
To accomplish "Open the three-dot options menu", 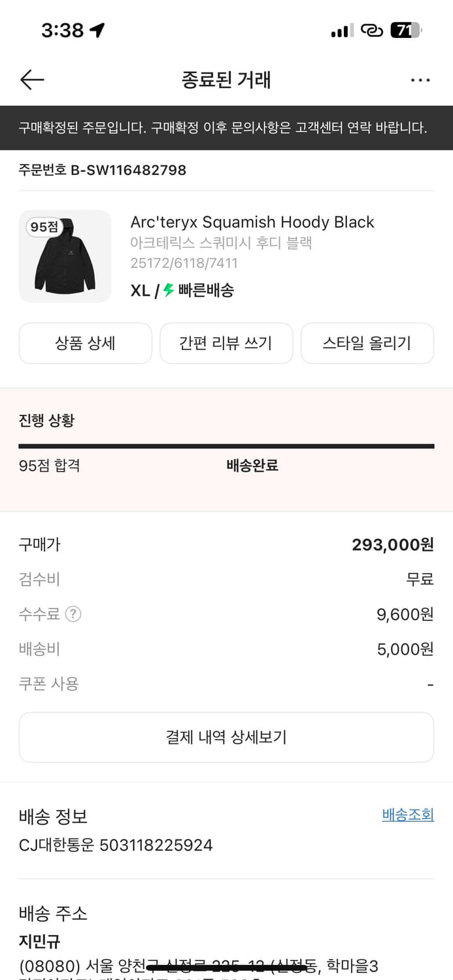I will [x=420, y=80].
